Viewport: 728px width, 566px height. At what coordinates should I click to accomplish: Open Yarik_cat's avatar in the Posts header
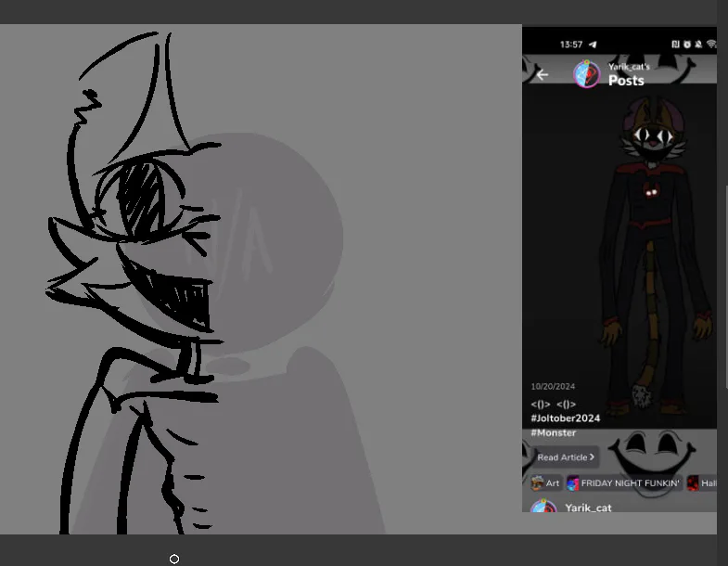[586, 74]
